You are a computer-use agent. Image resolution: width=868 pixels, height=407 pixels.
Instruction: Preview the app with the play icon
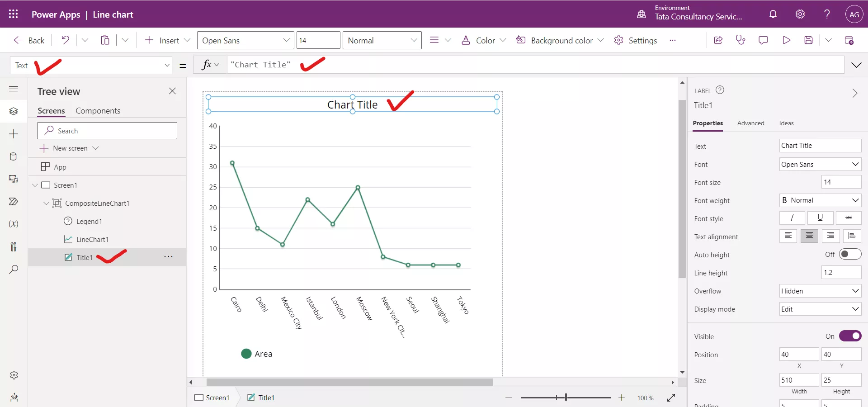click(x=786, y=40)
